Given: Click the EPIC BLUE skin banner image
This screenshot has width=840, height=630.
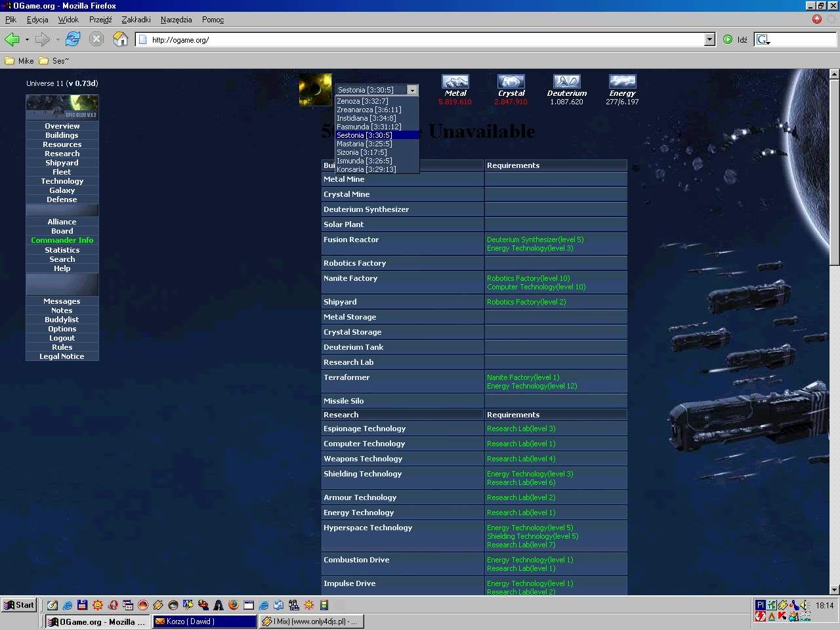Looking at the screenshot, I should click(x=62, y=107).
